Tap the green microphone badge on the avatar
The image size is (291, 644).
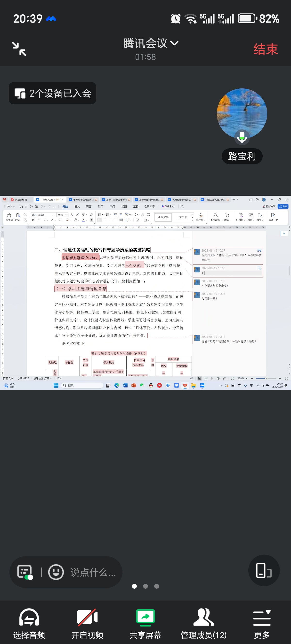point(242,137)
